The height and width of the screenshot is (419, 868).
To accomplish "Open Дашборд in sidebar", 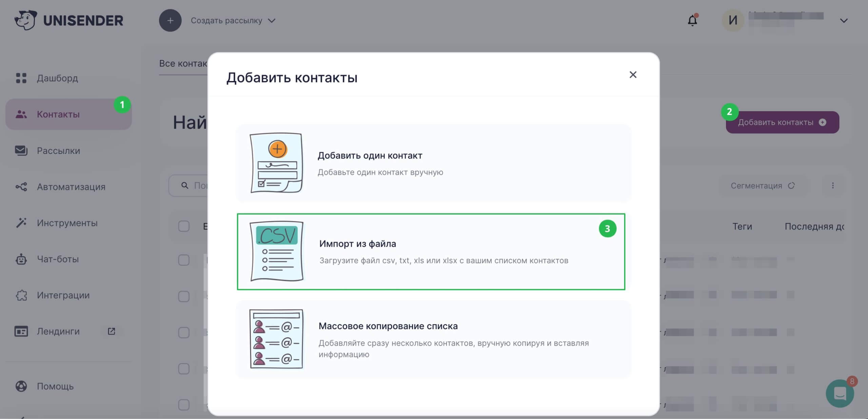I will point(68,78).
